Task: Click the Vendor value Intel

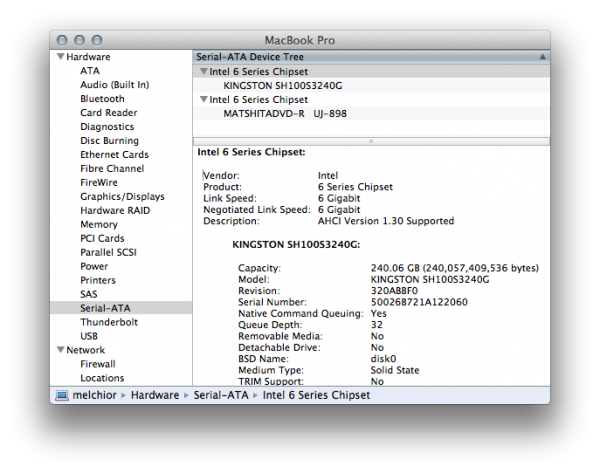Action: pos(328,176)
